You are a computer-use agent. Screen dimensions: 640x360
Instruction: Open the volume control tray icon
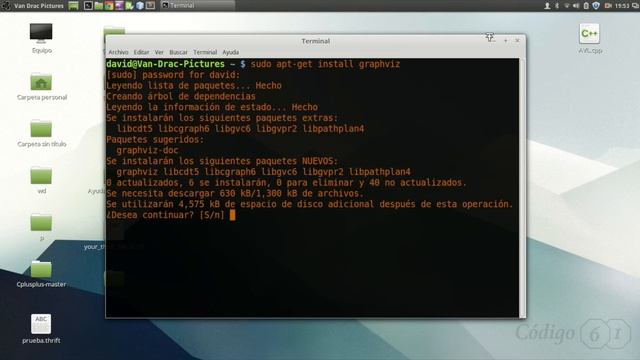[x=576, y=6]
